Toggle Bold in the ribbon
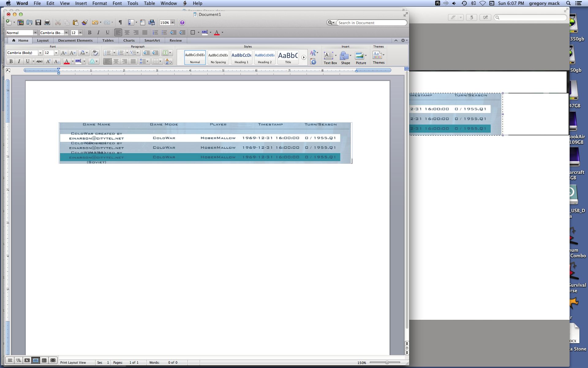 click(x=11, y=61)
